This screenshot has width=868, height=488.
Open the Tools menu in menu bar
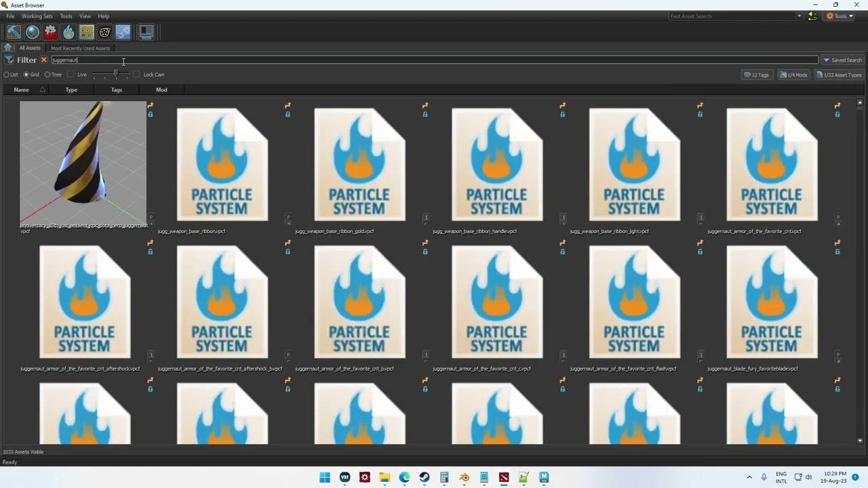click(66, 16)
